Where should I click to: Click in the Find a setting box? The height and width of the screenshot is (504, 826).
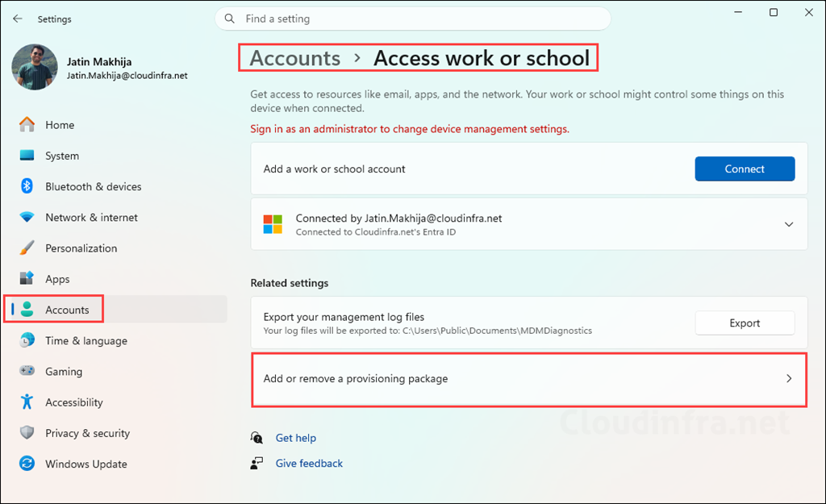point(413,19)
